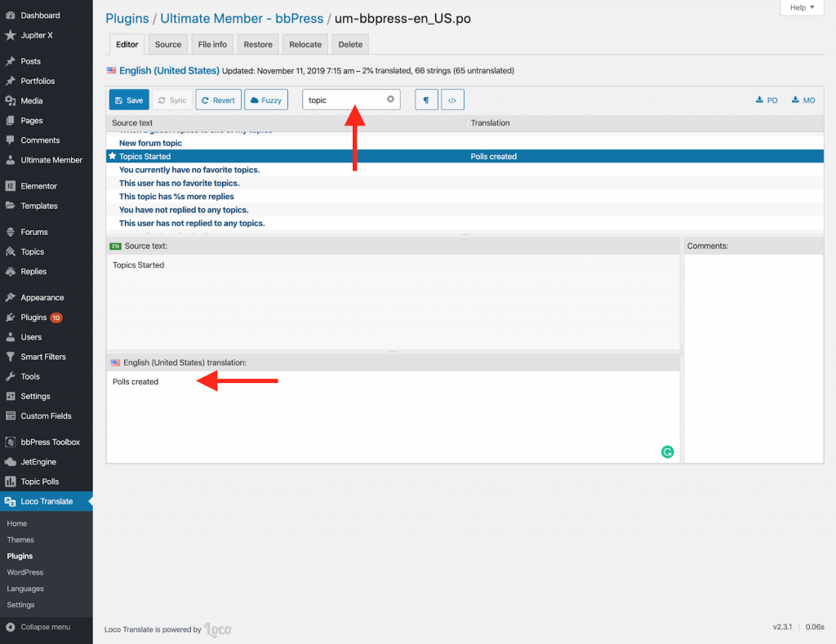
Task: Click the Delete tab button
Action: pyautogui.click(x=349, y=44)
